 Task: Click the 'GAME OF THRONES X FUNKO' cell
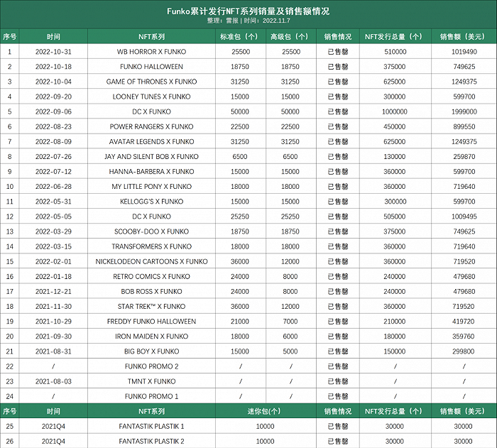(x=151, y=82)
